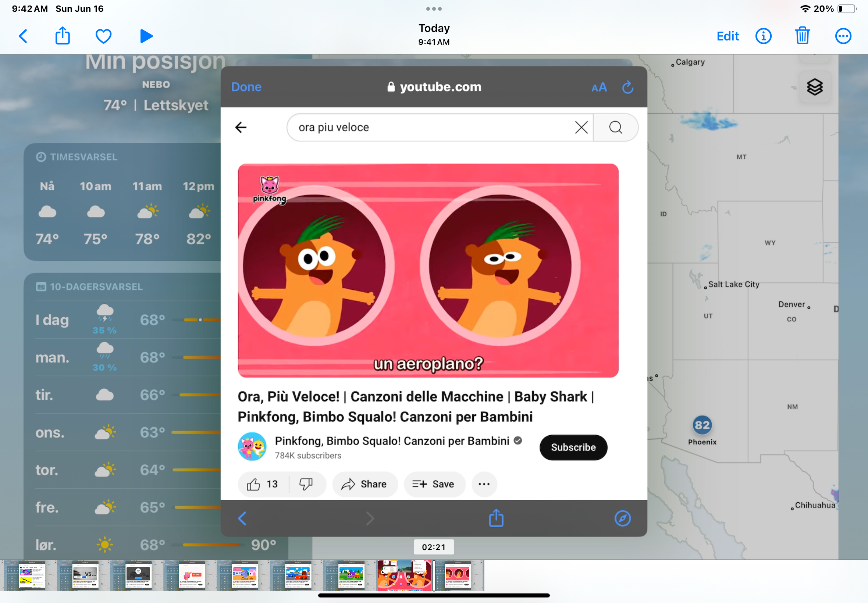Tap the YouTube search magnifier button
The image size is (868, 603).
pyautogui.click(x=616, y=127)
